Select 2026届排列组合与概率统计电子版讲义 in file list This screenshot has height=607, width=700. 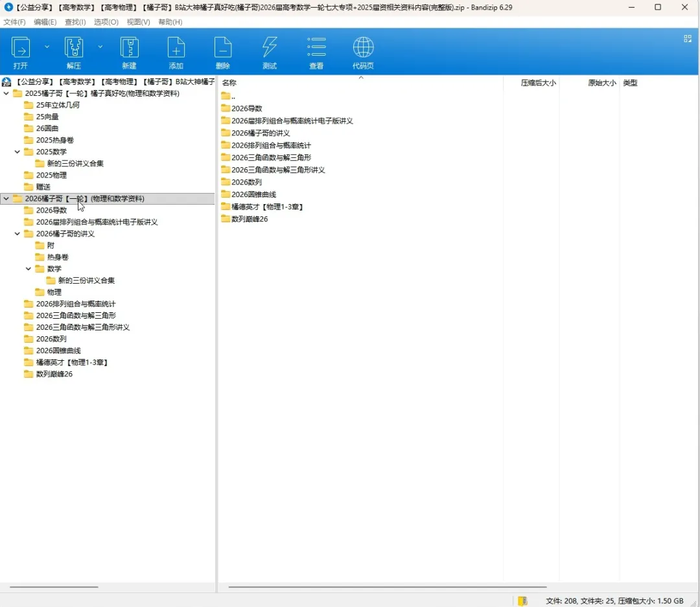287,120
